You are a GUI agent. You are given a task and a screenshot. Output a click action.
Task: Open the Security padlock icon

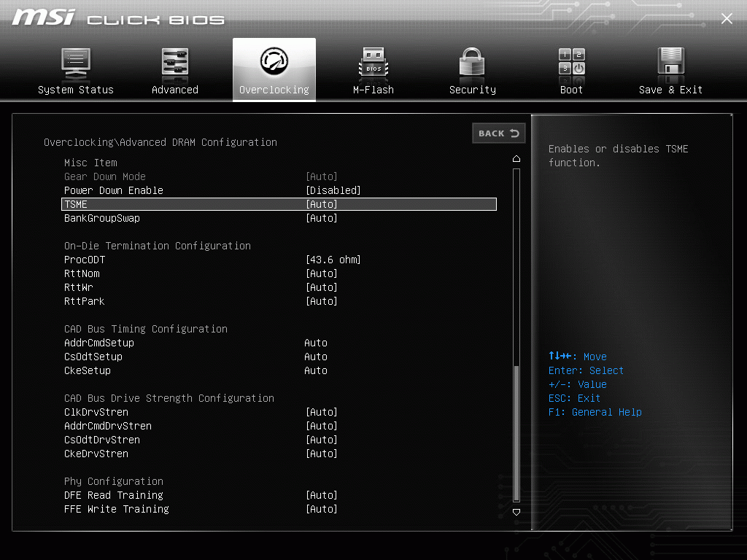[x=472, y=62]
